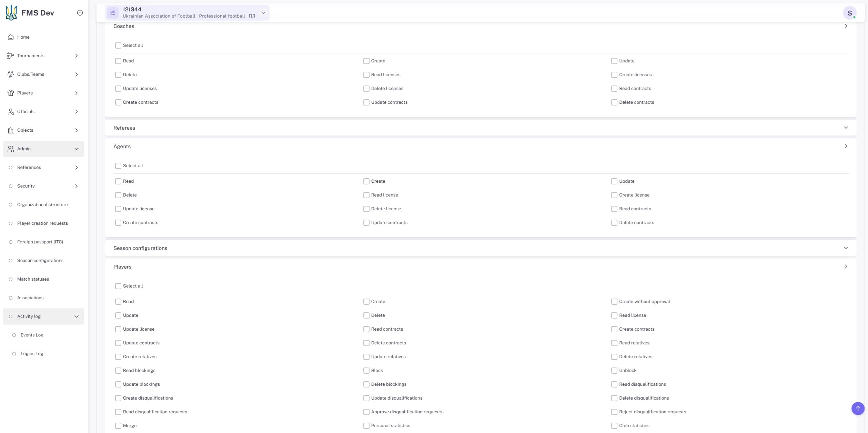This screenshot has height=433, width=868.
Task: Collapse the Agents section header
Action: (481, 147)
